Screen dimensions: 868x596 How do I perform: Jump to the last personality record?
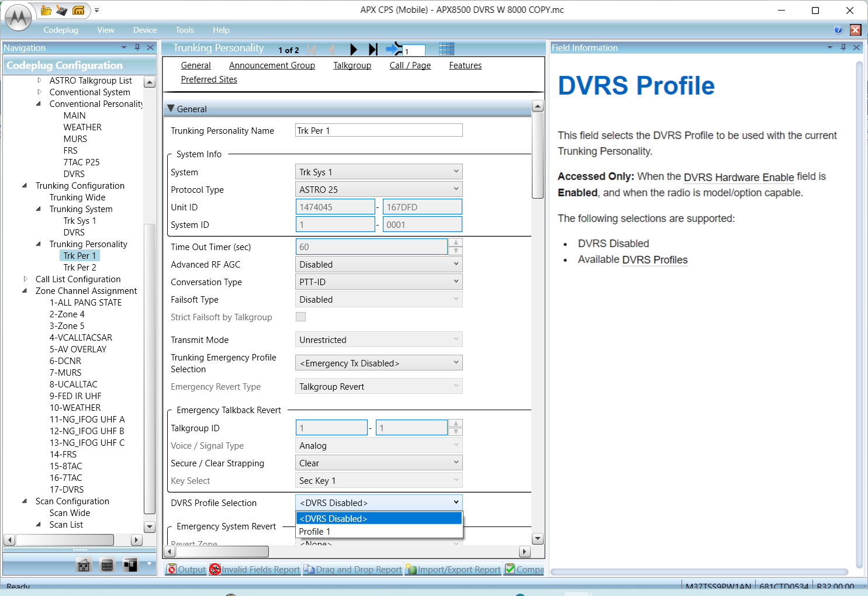click(x=373, y=50)
